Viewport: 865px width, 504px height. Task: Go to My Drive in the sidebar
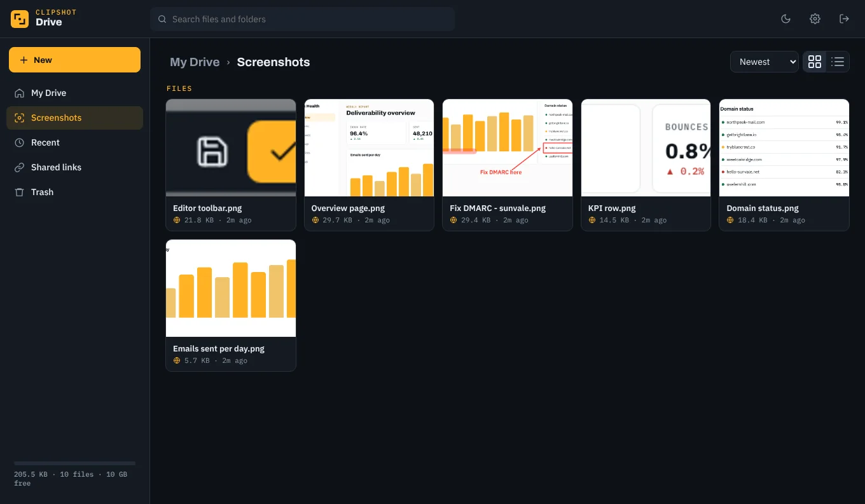(74, 93)
